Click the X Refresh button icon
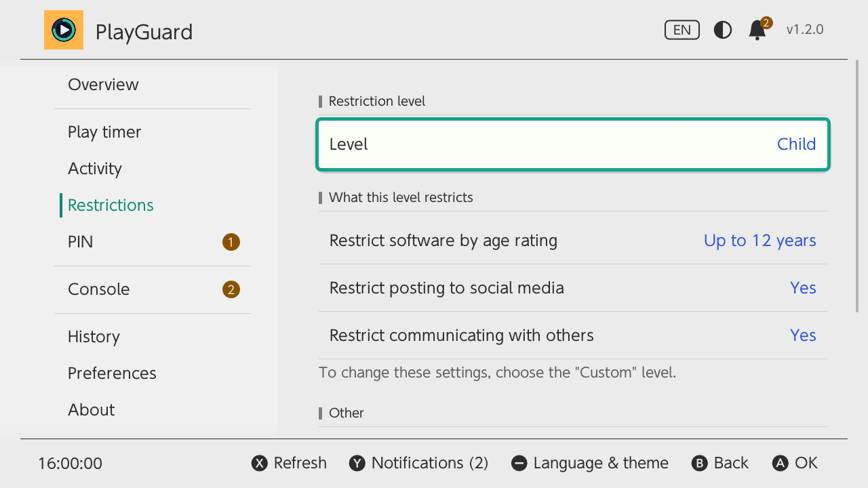The width and height of the screenshot is (868, 488). point(259,464)
